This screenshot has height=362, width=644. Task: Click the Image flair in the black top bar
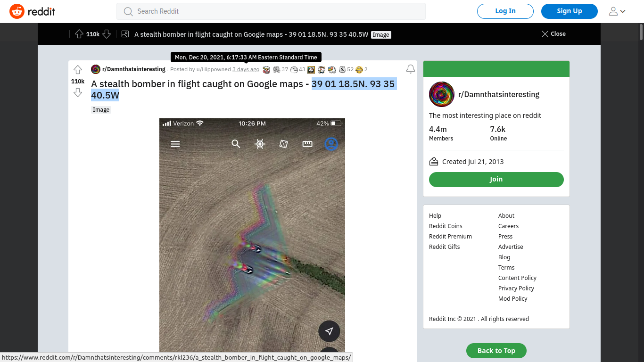tap(381, 34)
